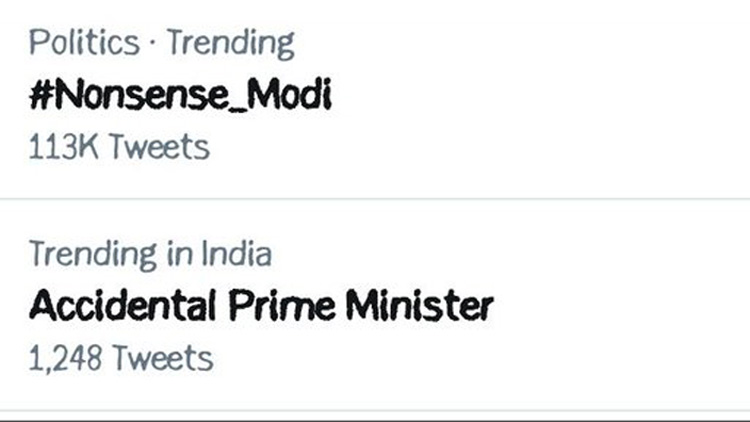Image resolution: width=750 pixels, height=422 pixels.
Task: Click the word Prime in trend title
Action: click(270, 305)
